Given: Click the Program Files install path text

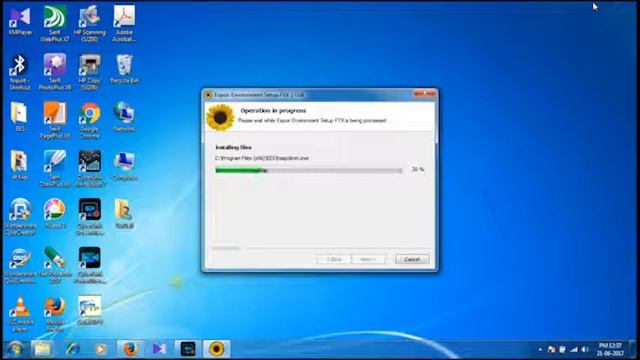Looking at the screenshot, I should click(x=262, y=158).
